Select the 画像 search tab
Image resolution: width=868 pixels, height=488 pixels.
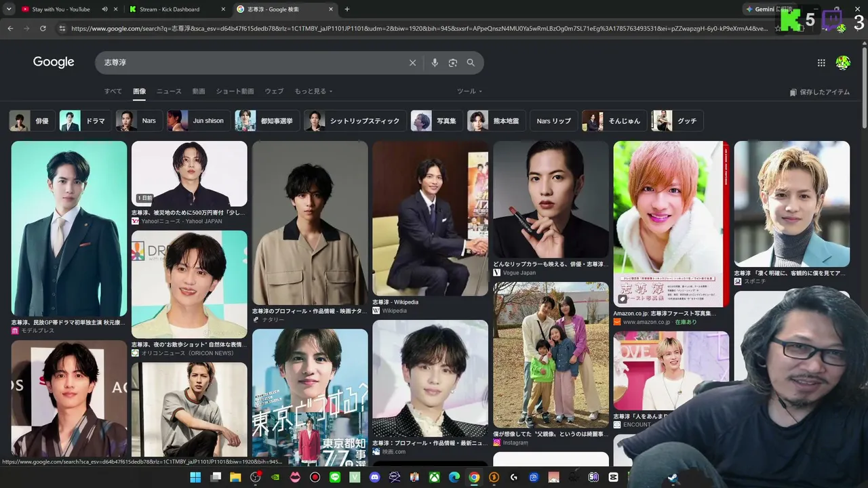pos(140,91)
